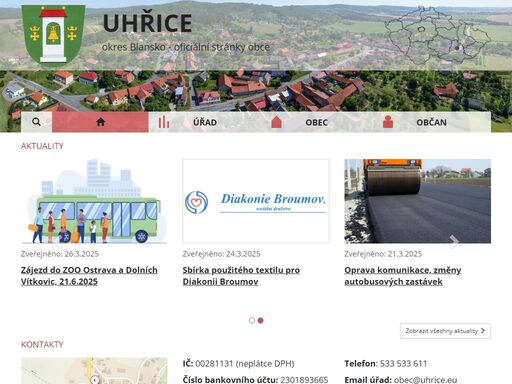
Task: Advance carousel with next arrow
Action: tap(453, 241)
